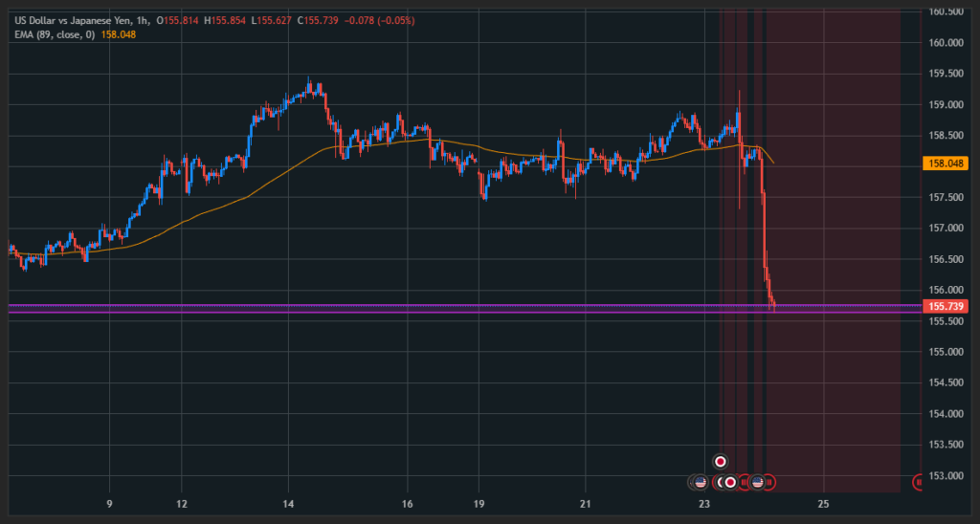The width and height of the screenshot is (980, 524).
Task: Select the EMA (89, close, 0) indicator legend
Action: click(55, 33)
